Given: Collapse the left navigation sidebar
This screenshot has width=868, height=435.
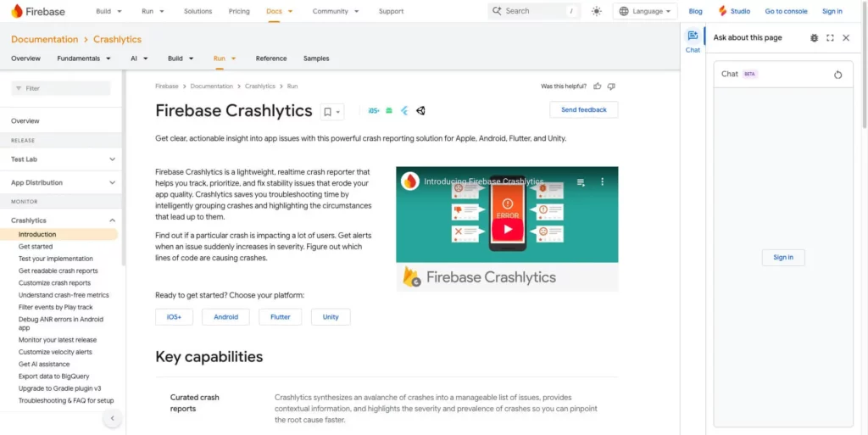Looking at the screenshot, I should pyautogui.click(x=112, y=418).
